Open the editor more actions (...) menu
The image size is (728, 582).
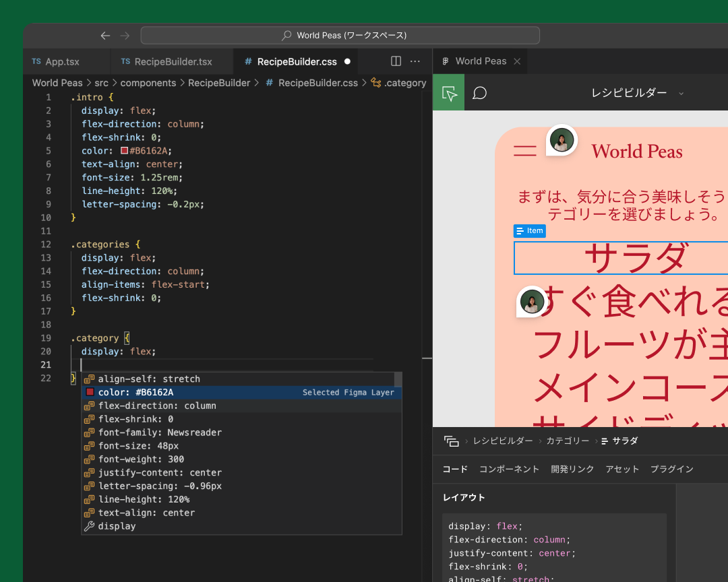point(415,61)
